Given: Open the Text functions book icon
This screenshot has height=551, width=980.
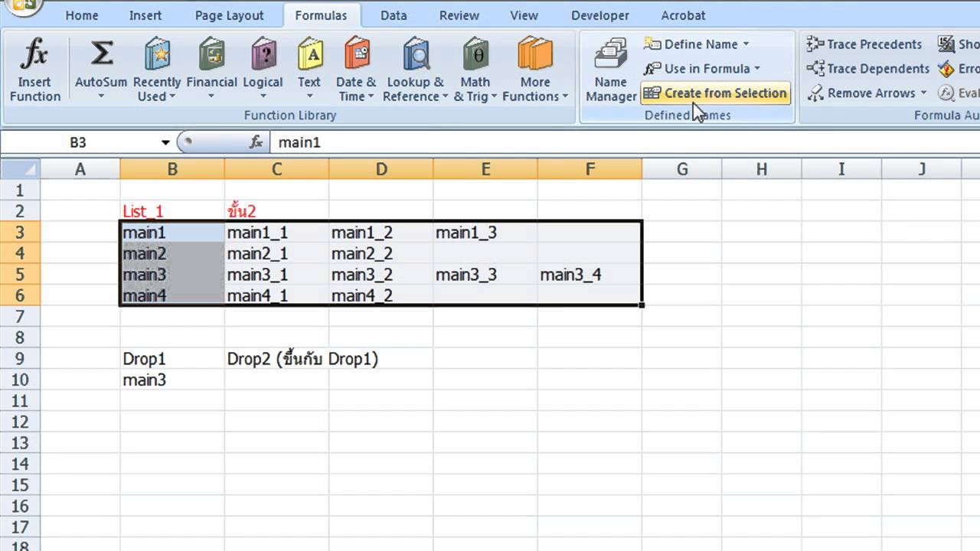Looking at the screenshot, I should [309, 55].
